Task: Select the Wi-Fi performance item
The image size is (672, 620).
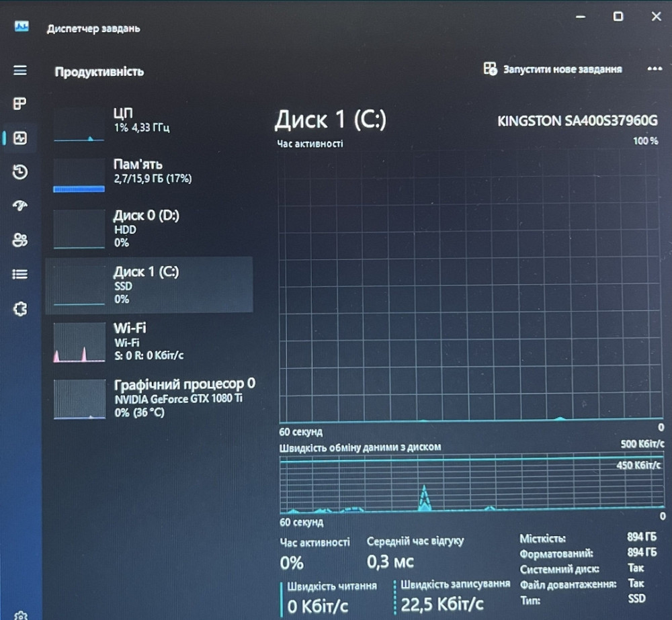Action: pos(149,341)
